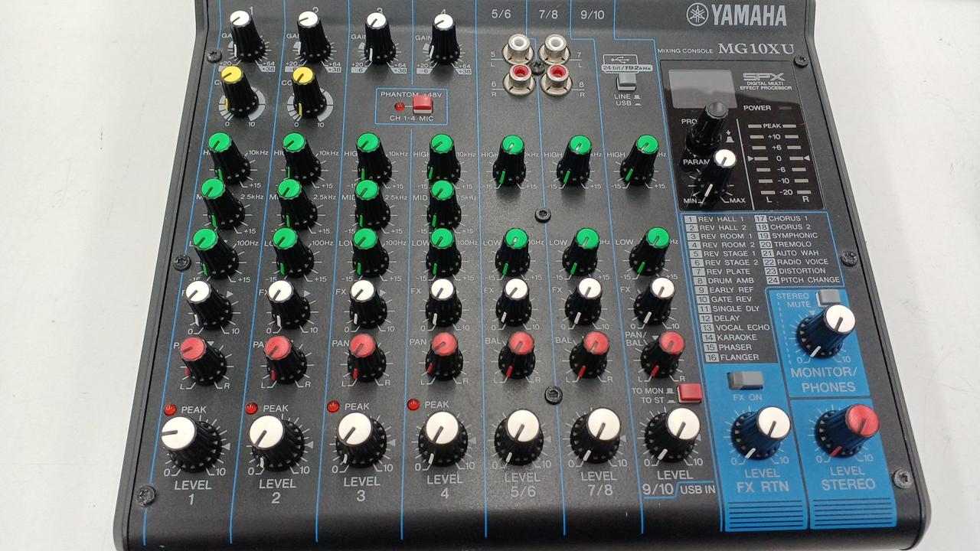Click the channel 3 red PAN knob
This screenshot has height=551, width=980.
click(366, 357)
